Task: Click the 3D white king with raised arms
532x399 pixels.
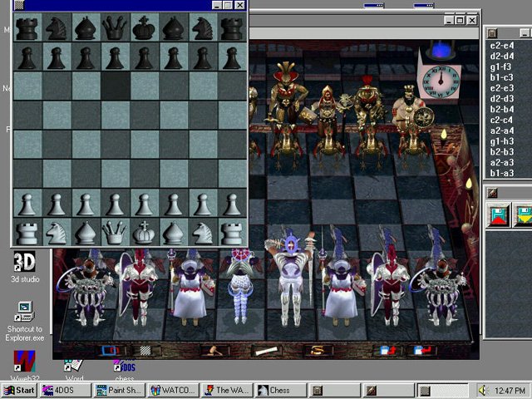Action: pos(291,277)
